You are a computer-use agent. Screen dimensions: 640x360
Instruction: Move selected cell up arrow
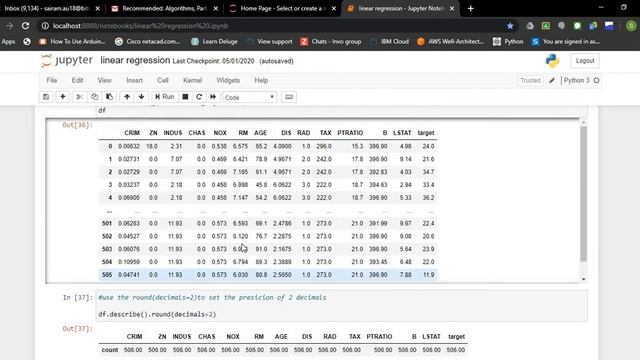tap(127, 97)
